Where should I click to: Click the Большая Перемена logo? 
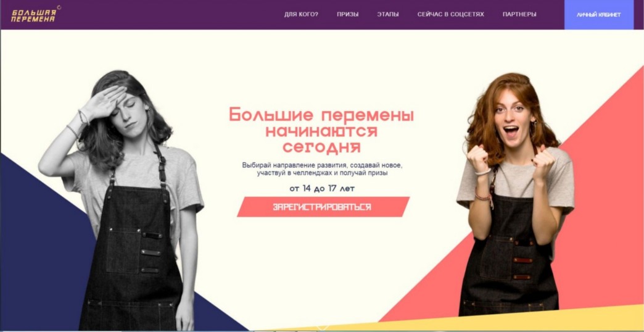tap(33, 15)
